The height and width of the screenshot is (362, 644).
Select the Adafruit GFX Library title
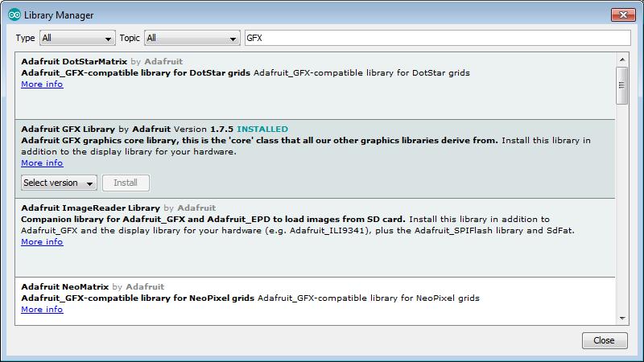click(x=68, y=130)
